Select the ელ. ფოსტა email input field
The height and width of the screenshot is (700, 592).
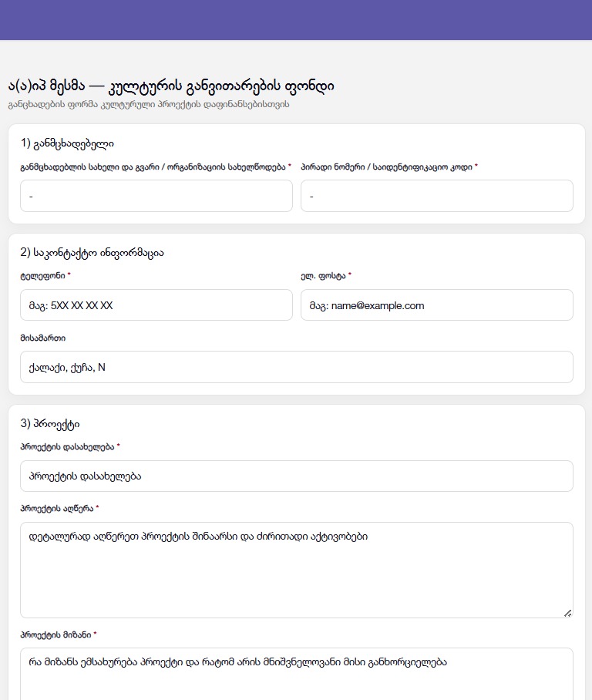pos(436,305)
